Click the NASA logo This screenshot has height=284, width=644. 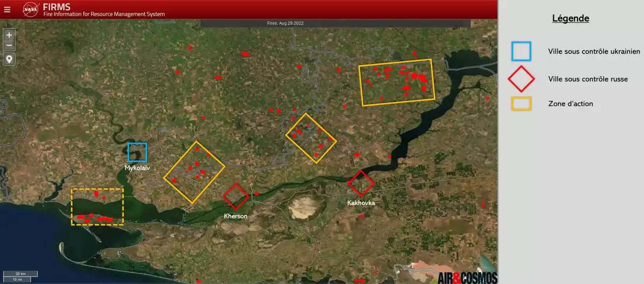(31, 9)
